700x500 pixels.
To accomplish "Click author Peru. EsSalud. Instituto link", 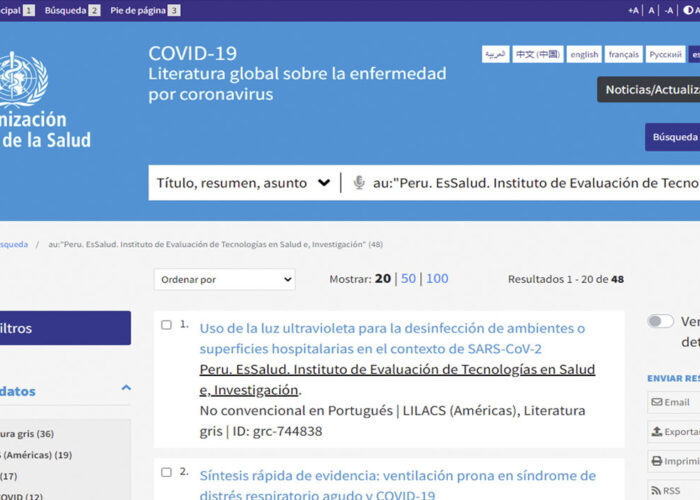I will pyautogui.click(x=397, y=379).
